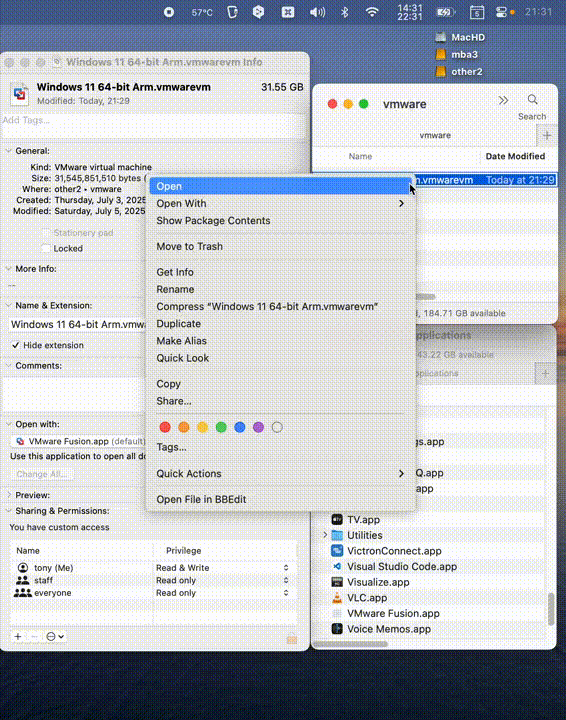The image size is (566, 720).
Task: Select the other2 drive icon on desktop
Action: coord(441,72)
